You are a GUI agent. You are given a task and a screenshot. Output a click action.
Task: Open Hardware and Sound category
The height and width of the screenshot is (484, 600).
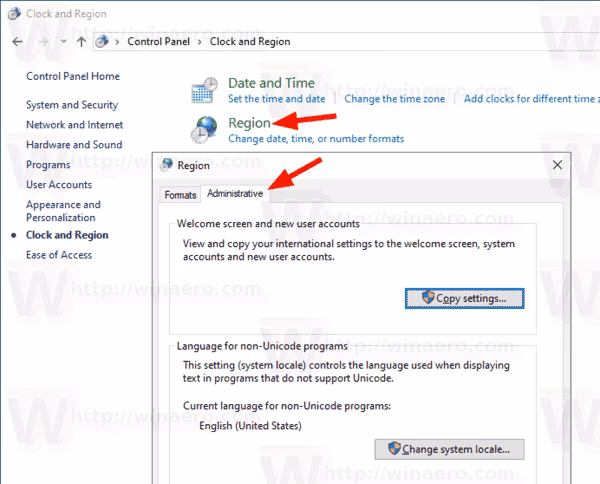click(x=74, y=145)
